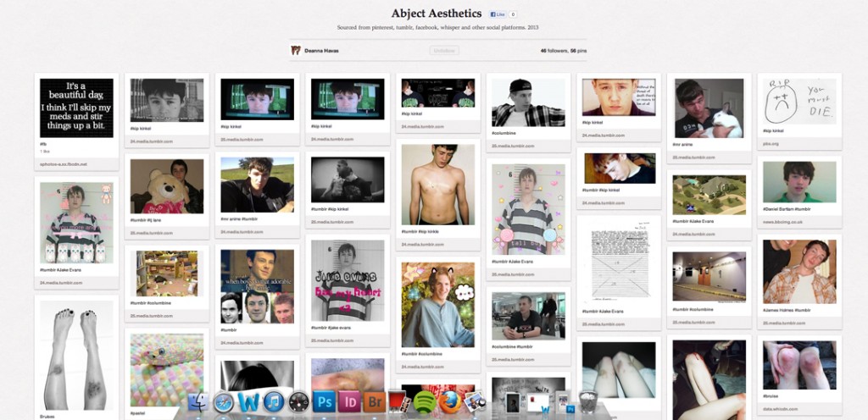Open the Word document stack in dock
Viewport: 868px width, 420px height.
pos(538,403)
